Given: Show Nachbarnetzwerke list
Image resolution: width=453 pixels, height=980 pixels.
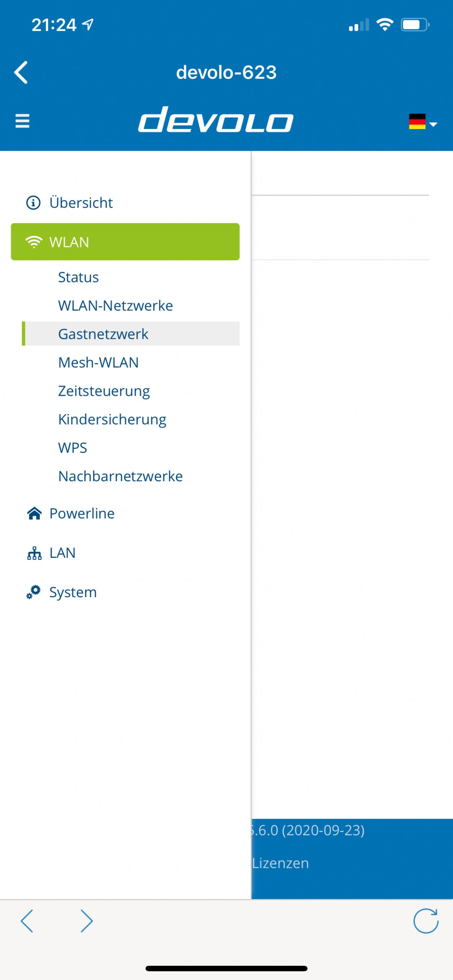Looking at the screenshot, I should 120,476.
